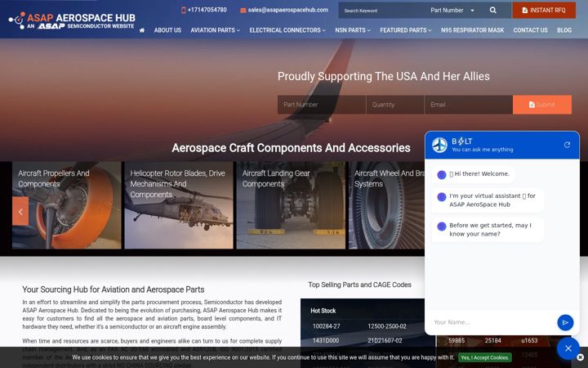Click the search magnifier icon
588x368 pixels.
(492, 10)
